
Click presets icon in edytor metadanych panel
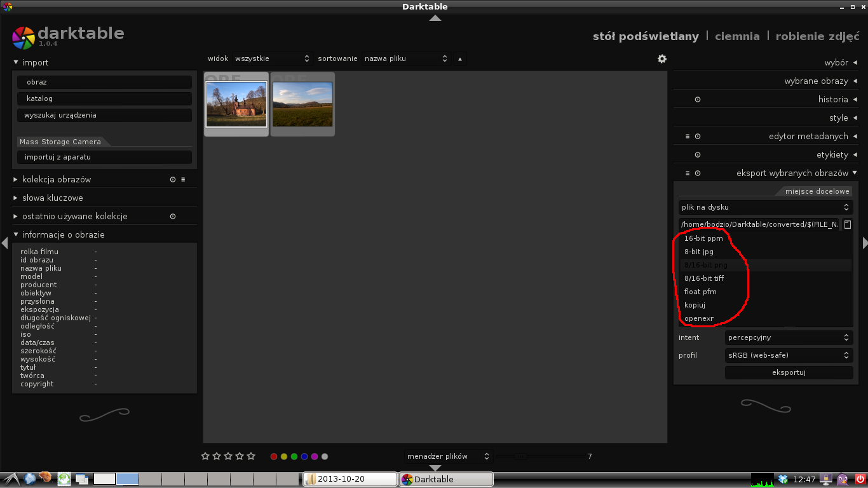coord(688,137)
